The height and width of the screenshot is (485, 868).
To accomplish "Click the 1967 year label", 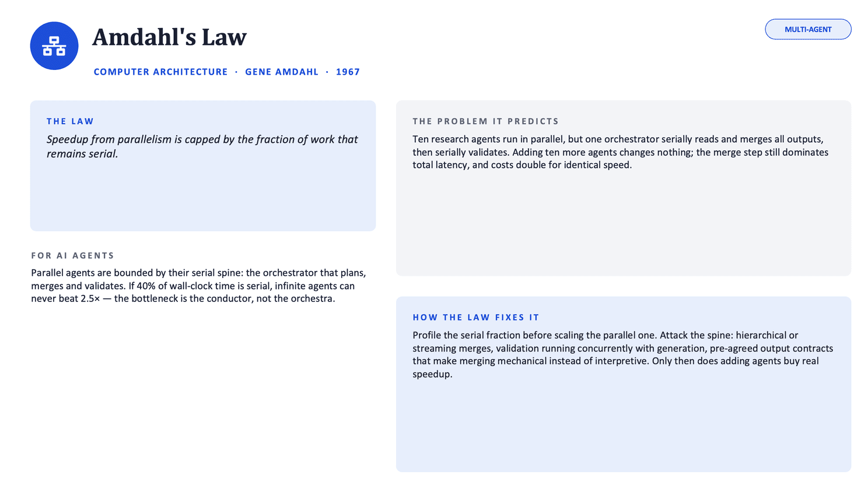I will [348, 72].
